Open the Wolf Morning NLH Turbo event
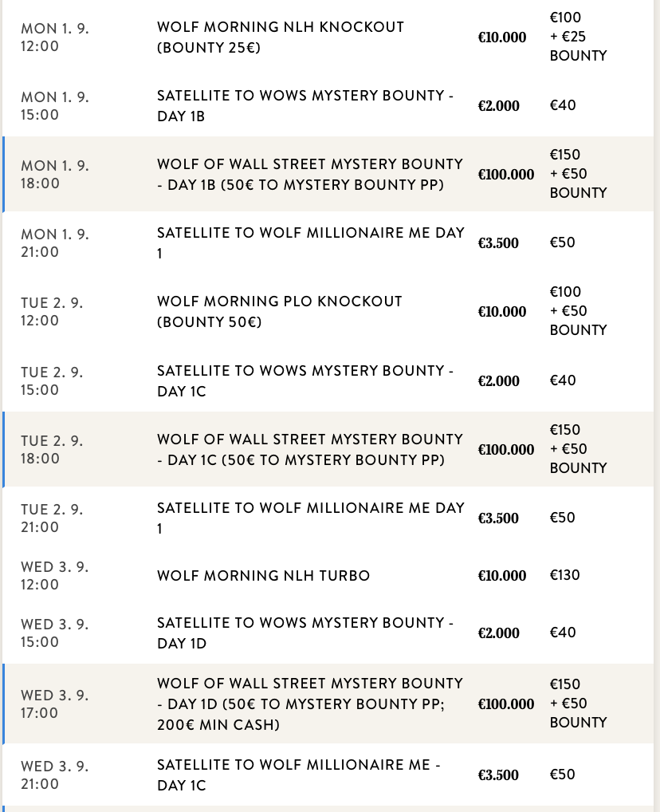660x812 pixels. (x=264, y=575)
